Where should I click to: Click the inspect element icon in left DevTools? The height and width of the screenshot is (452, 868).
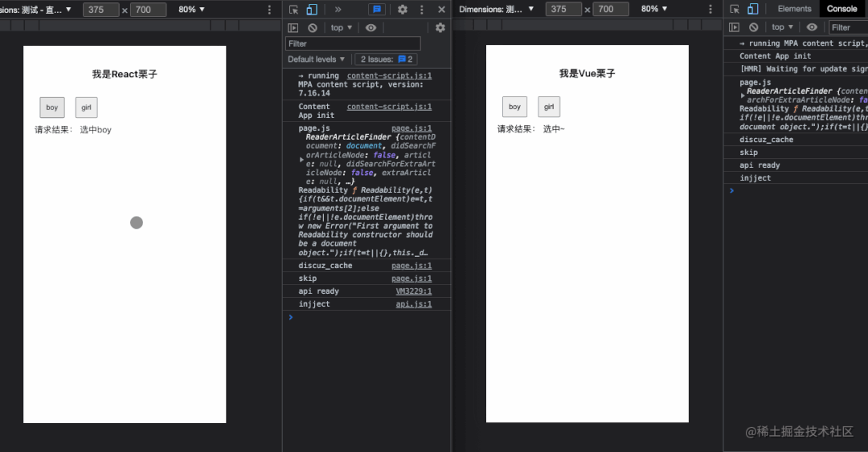pyautogui.click(x=293, y=10)
